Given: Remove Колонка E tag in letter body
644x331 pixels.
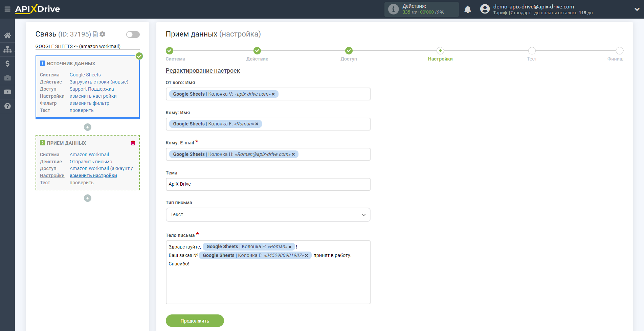Looking at the screenshot, I should coord(307,256).
